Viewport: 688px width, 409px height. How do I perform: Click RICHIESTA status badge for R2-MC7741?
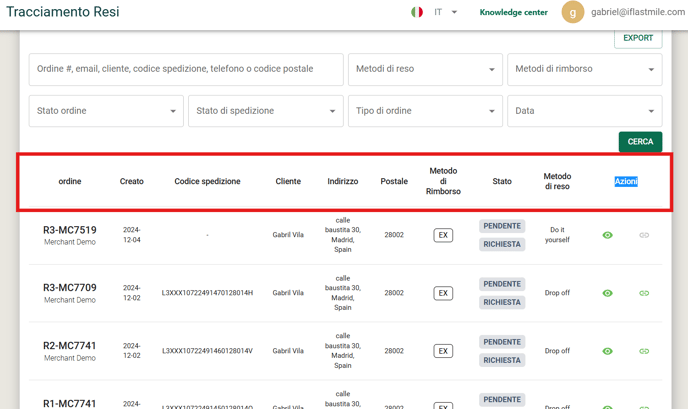pos(502,360)
